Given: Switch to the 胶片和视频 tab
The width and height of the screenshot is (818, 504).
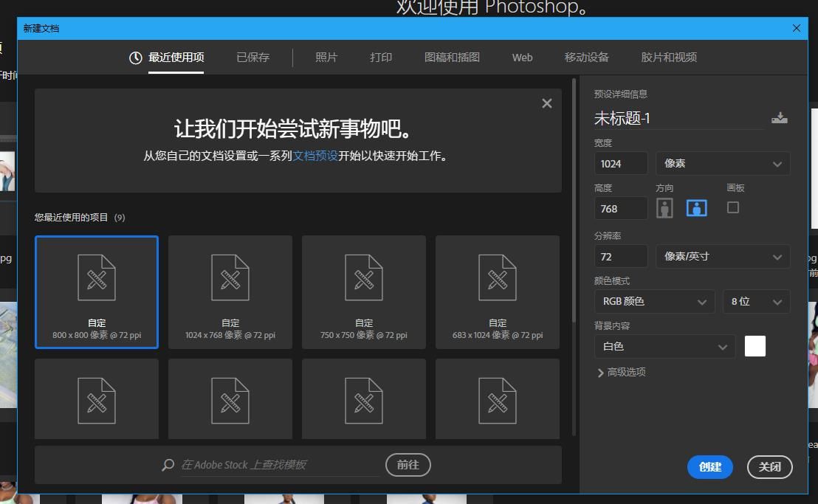Looking at the screenshot, I should click(667, 57).
